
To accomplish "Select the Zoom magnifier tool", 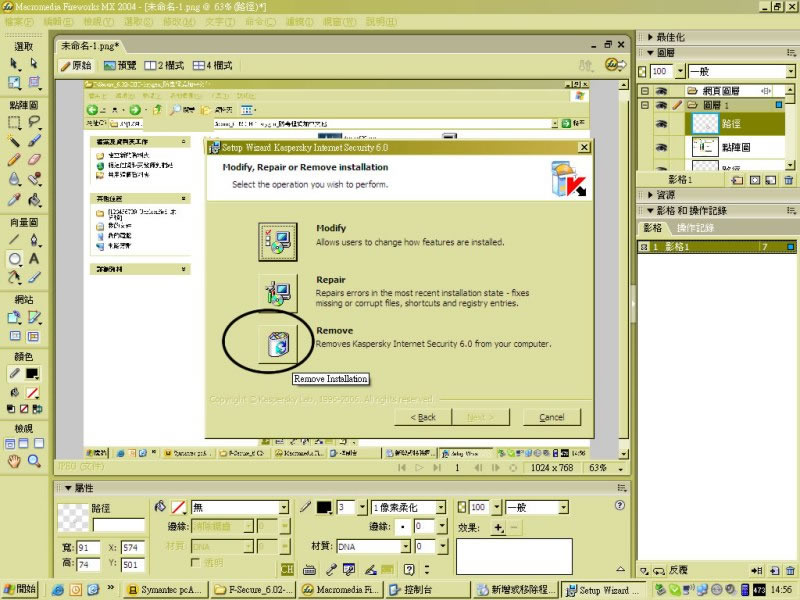I will tap(34, 461).
